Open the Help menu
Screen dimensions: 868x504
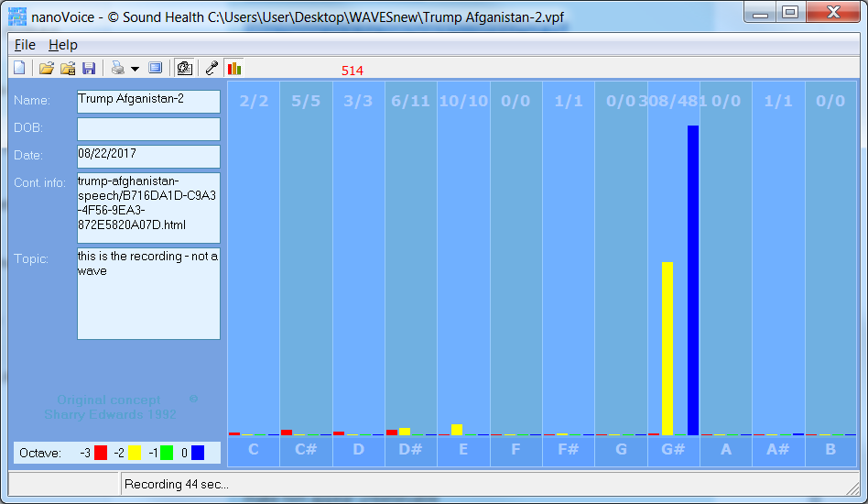63,45
